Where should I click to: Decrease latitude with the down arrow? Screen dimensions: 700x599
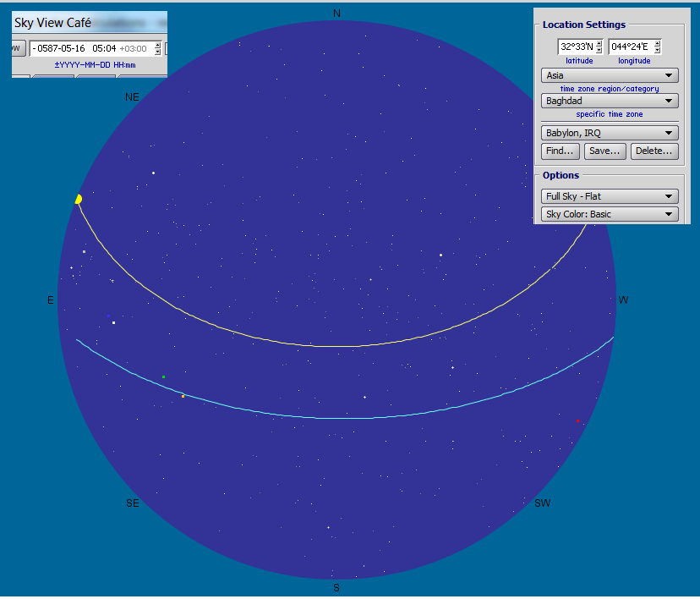(x=599, y=51)
